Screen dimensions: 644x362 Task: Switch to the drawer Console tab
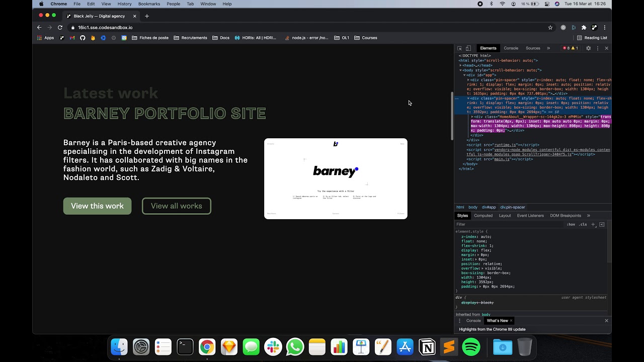coord(473,321)
